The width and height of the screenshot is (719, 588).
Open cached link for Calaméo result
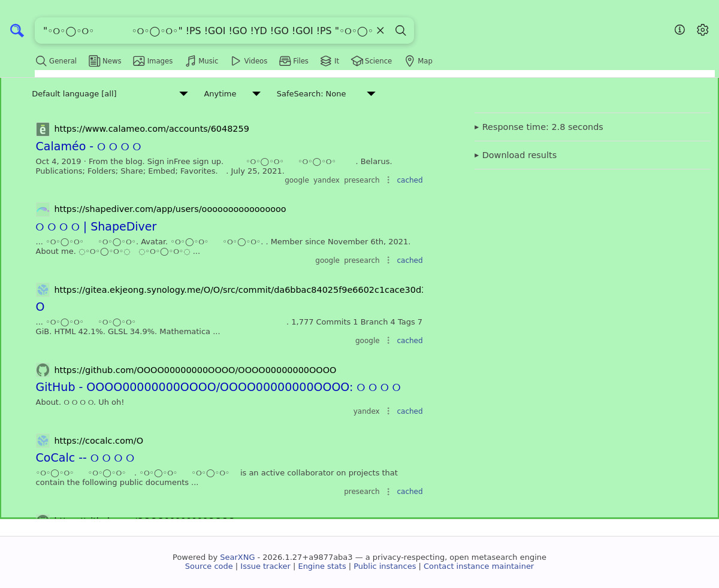click(409, 180)
